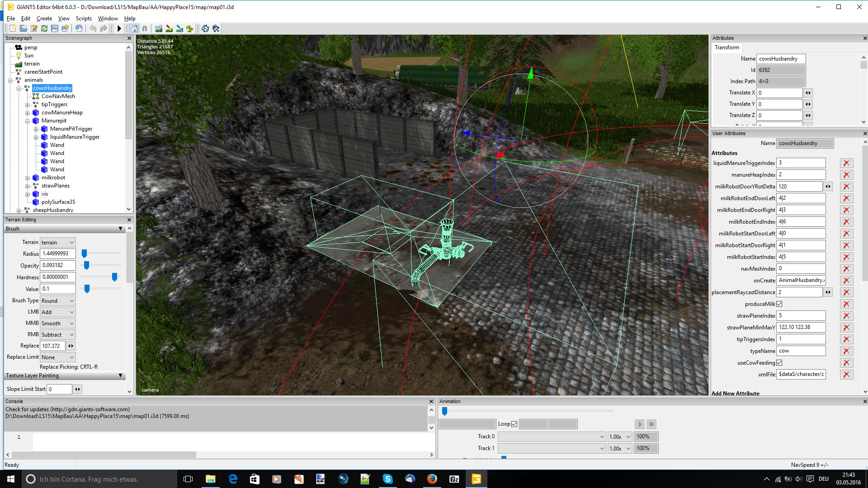Open the Create menu
Image resolution: width=868 pixels, height=488 pixels.
coord(44,19)
